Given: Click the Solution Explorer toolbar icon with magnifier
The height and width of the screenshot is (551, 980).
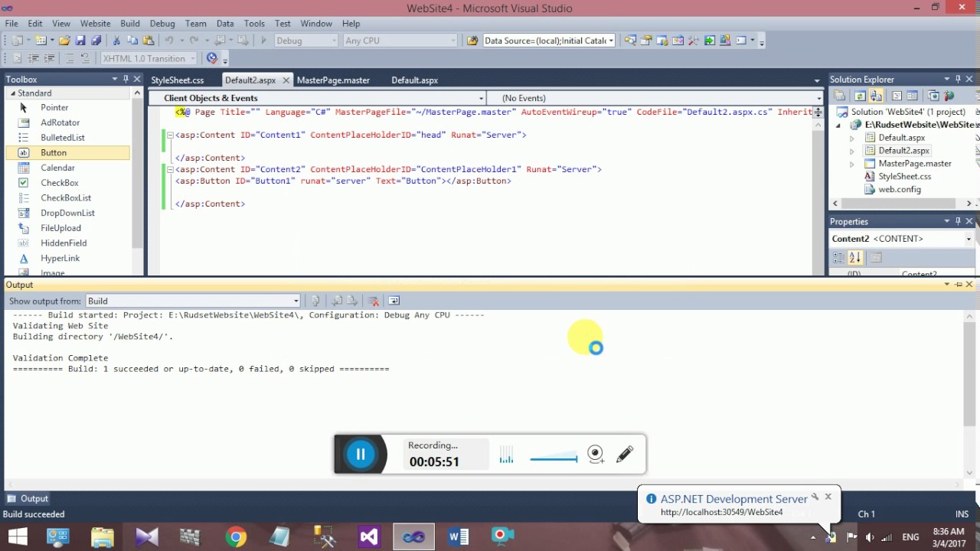Looking at the screenshot, I should [630, 41].
